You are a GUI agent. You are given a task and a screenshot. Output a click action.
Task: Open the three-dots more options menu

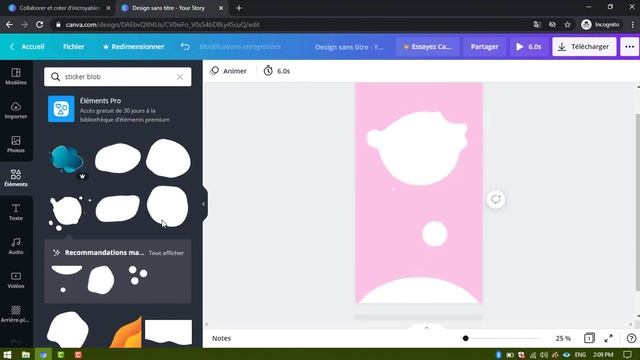click(630, 47)
